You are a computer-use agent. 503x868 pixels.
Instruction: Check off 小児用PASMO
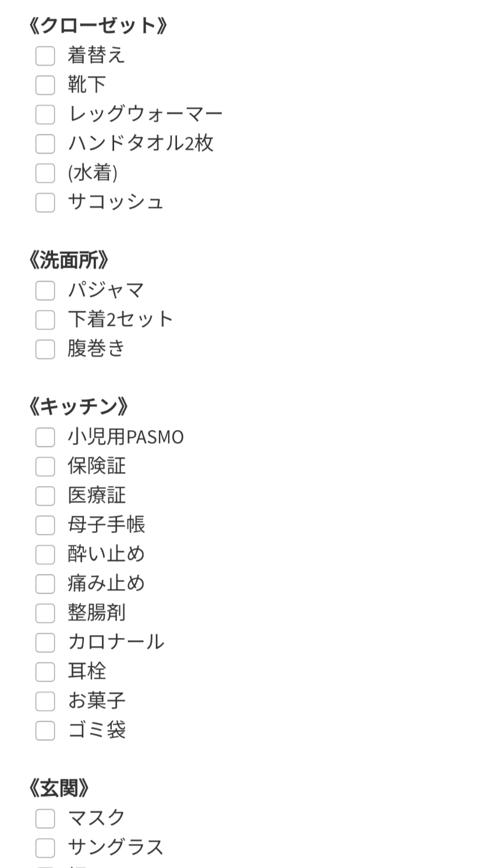tap(45, 437)
